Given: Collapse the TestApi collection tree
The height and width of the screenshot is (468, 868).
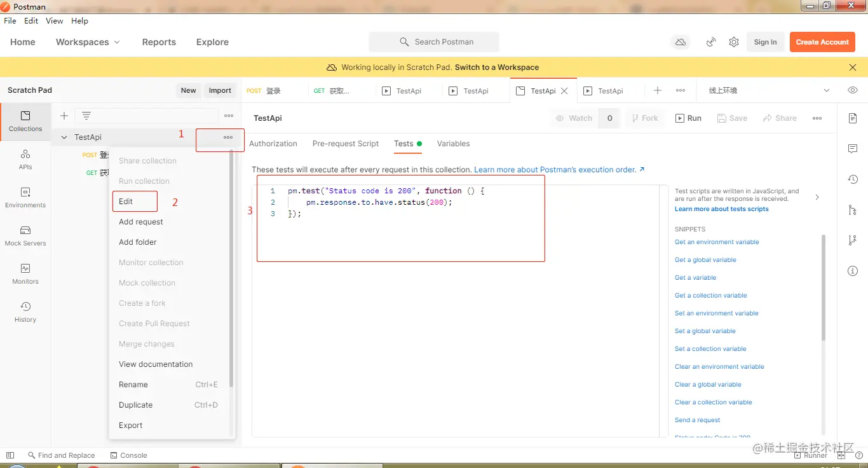Looking at the screenshot, I should pyautogui.click(x=64, y=137).
